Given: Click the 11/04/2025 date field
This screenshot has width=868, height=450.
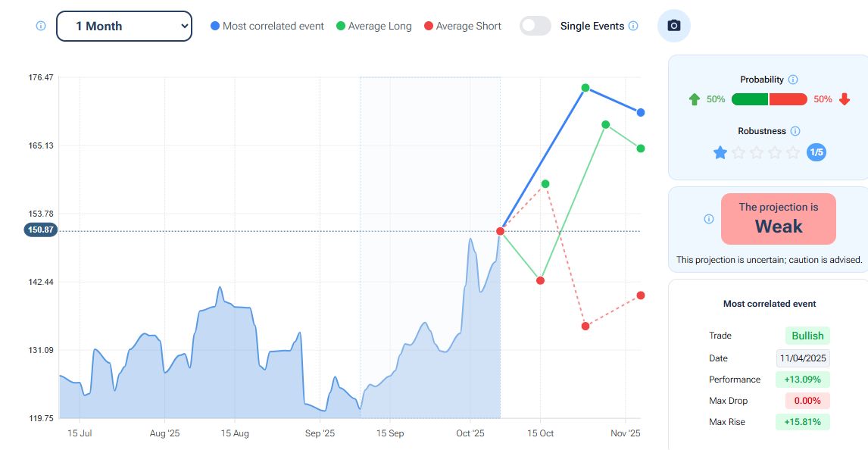Looking at the screenshot, I should (x=803, y=358).
